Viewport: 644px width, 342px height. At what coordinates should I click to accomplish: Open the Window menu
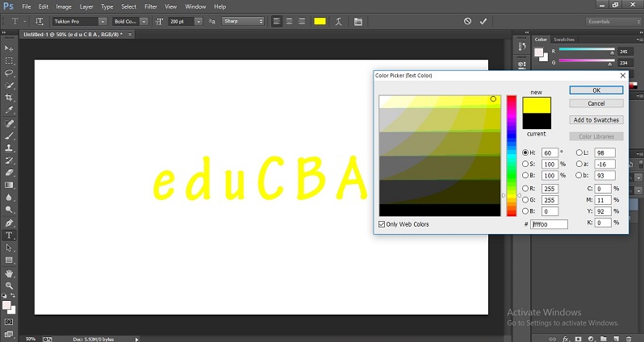pos(195,6)
